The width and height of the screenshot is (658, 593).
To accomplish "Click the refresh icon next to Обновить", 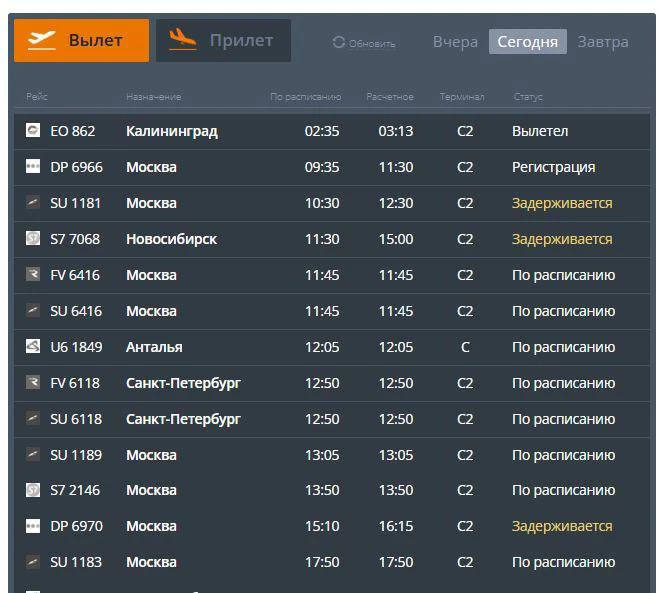I will click(339, 42).
